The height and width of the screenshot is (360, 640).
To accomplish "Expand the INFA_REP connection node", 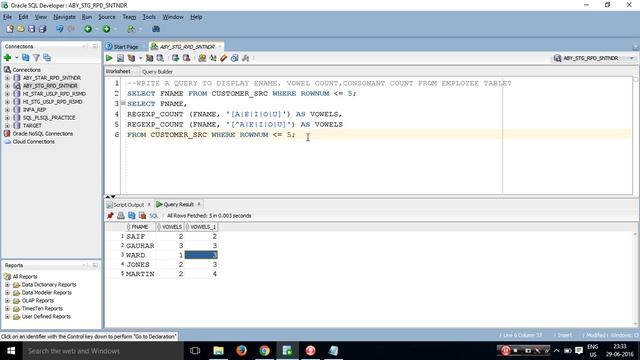I will [7, 109].
